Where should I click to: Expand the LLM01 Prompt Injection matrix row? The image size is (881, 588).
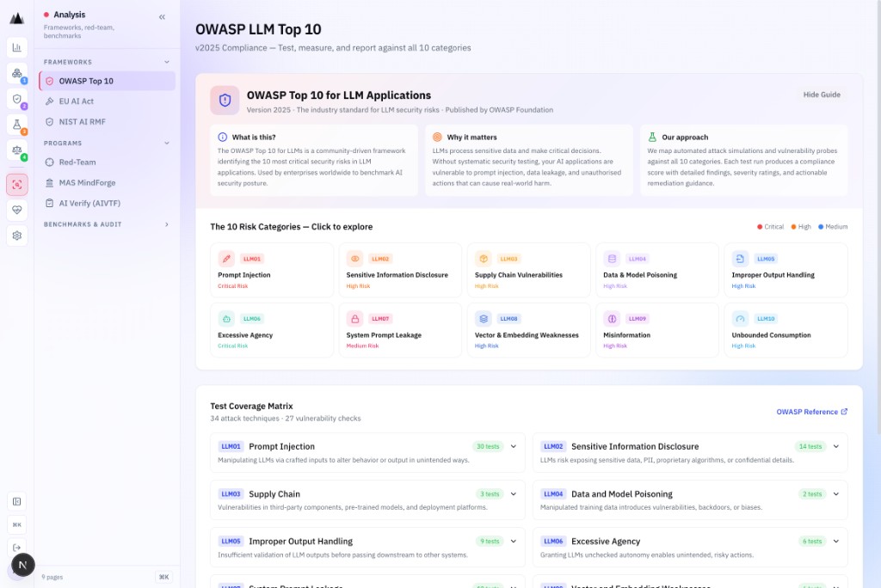click(514, 446)
